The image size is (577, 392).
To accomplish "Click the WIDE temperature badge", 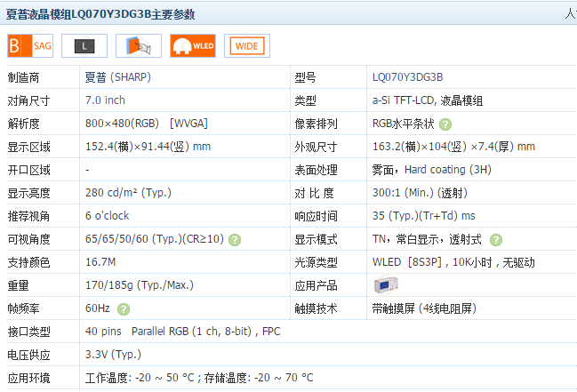I will 247,45.
